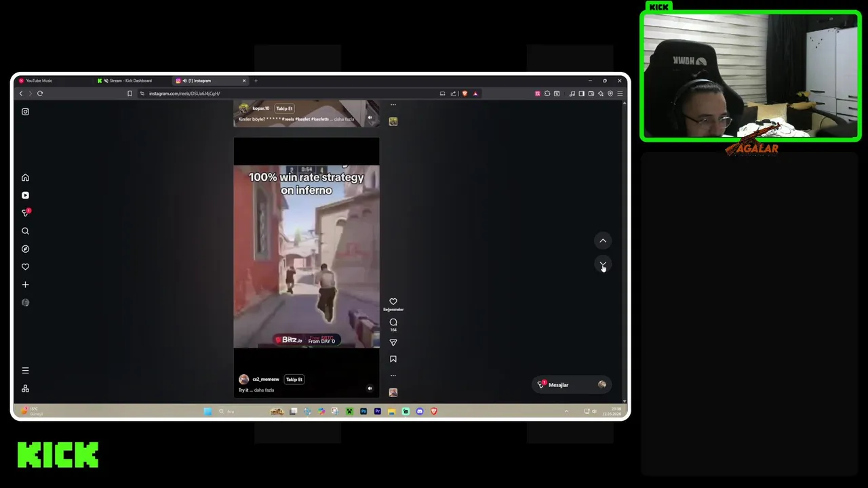Image resolution: width=868 pixels, height=488 pixels.
Task: Reload the Instagram page
Action: point(40,94)
